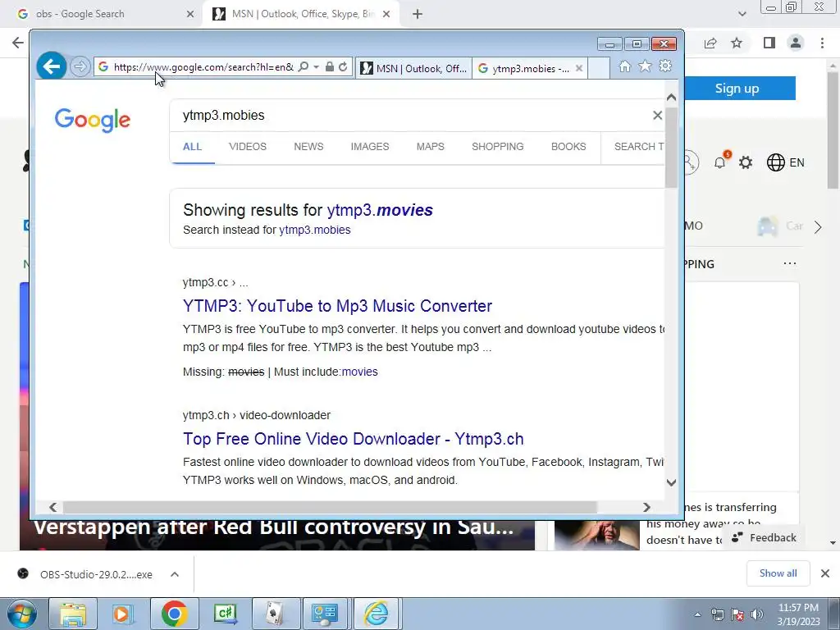The image size is (840, 630).
Task: Close the obs - Google Search Chrome tab
Action: tap(190, 14)
